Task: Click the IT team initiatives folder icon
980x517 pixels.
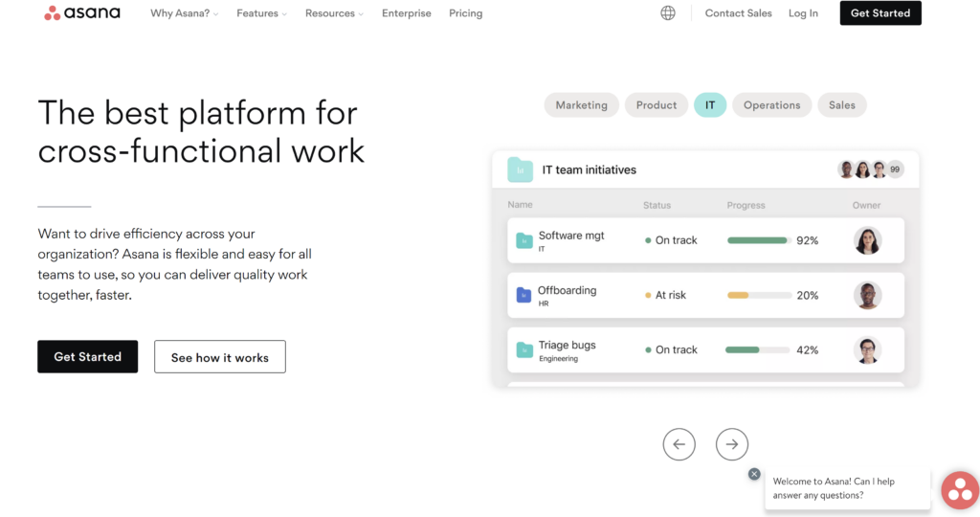Action: pos(521,169)
